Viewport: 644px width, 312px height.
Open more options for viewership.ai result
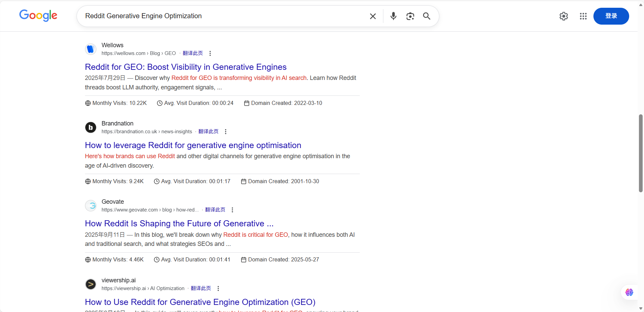[x=218, y=288]
